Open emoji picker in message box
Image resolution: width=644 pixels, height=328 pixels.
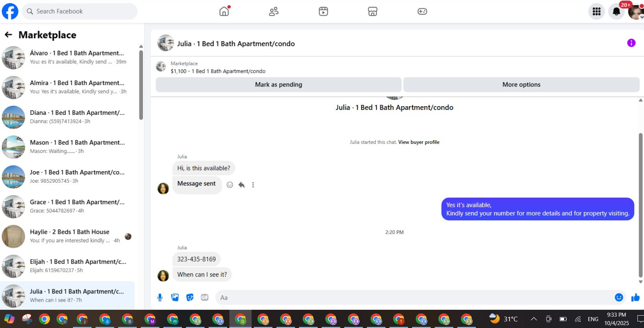619,297
